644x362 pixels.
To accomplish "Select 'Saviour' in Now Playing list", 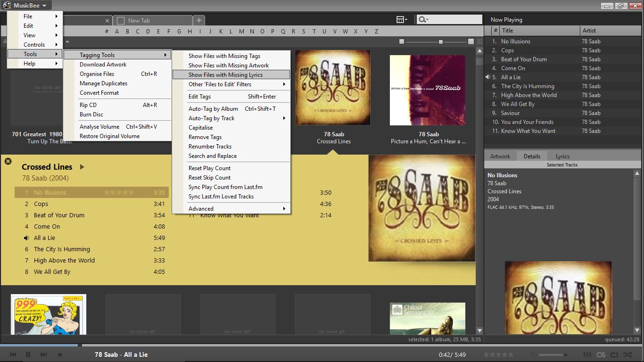I will pyautogui.click(x=563, y=113).
